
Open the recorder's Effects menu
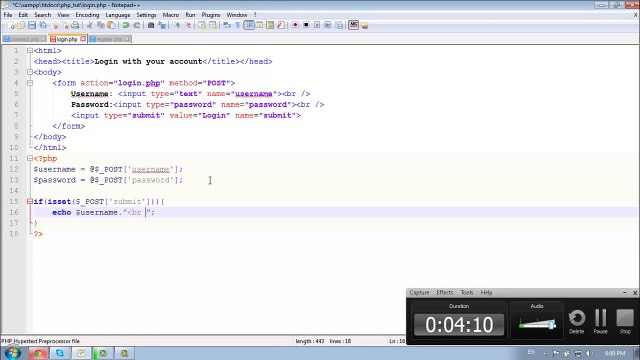pos(444,293)
